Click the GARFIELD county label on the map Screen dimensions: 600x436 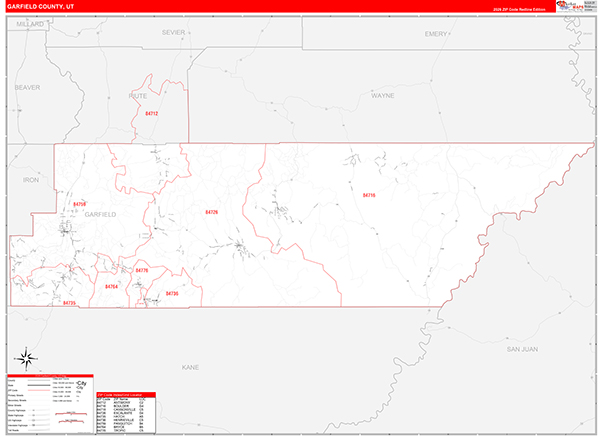click(100, 214)
